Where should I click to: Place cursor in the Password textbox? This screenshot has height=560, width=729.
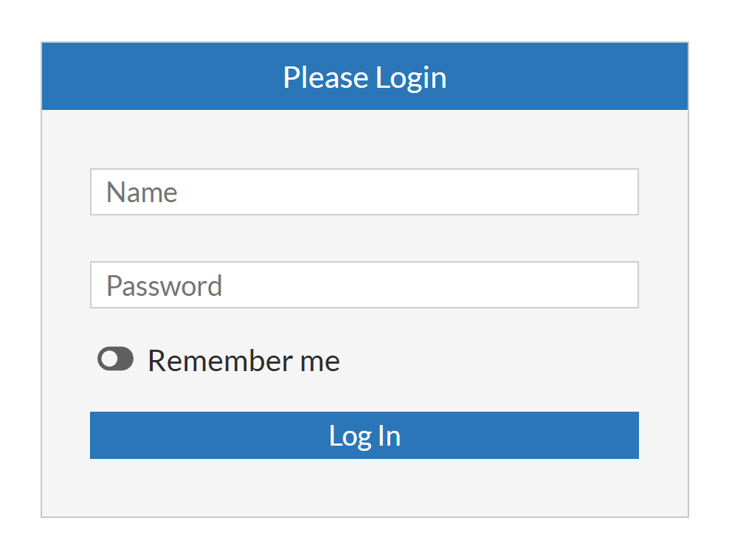[x=364, y=285]
